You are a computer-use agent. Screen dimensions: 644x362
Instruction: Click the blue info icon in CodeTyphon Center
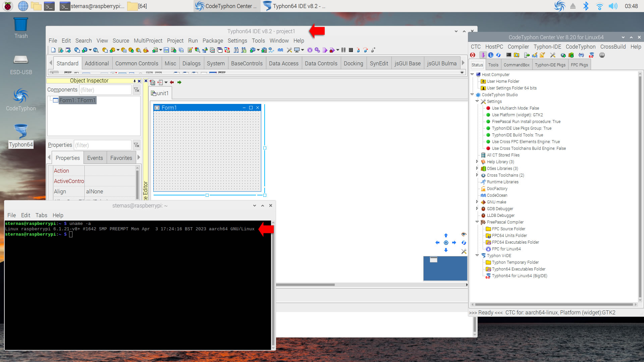491,55
